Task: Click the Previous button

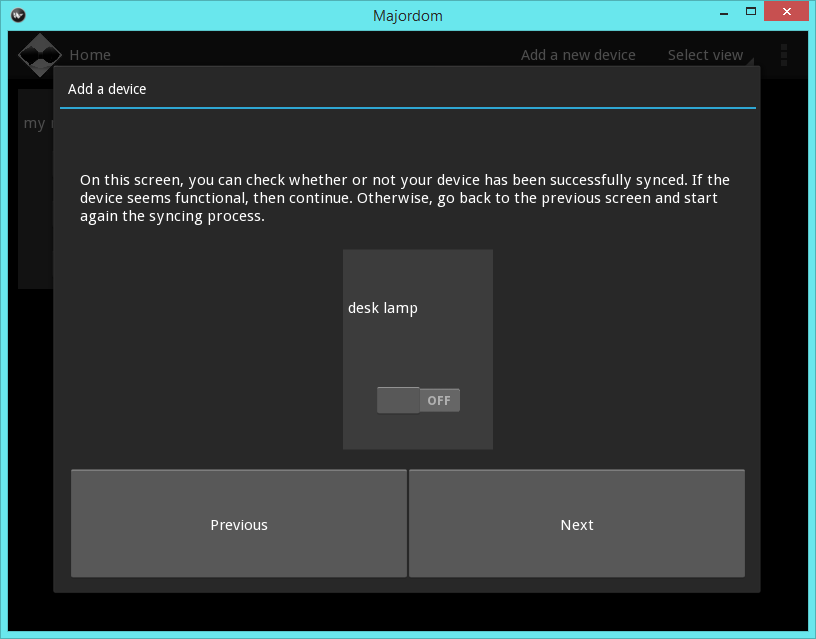Action: coord(239,523)
